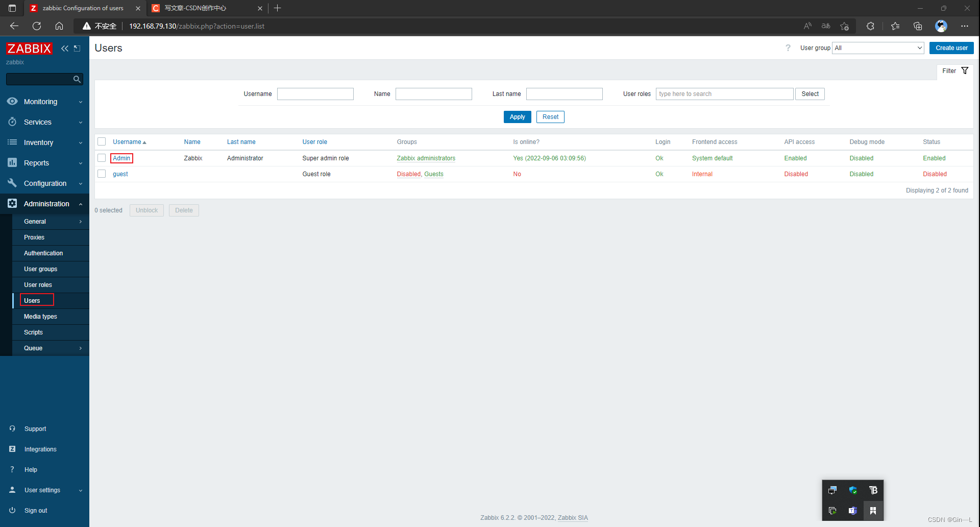This screenshot has height=527, width=980.
Task: Open the Zabbix administrators group link
Action: point(426,158)
